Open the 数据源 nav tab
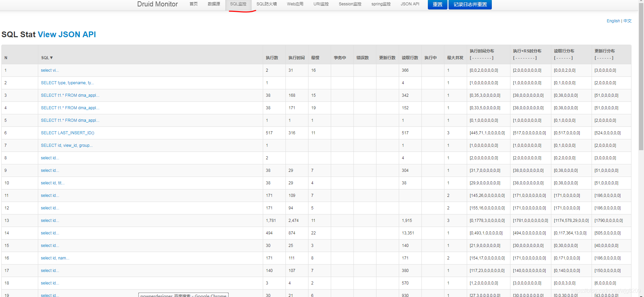Viewport: 644px width, 297px height. click(214, 4)
